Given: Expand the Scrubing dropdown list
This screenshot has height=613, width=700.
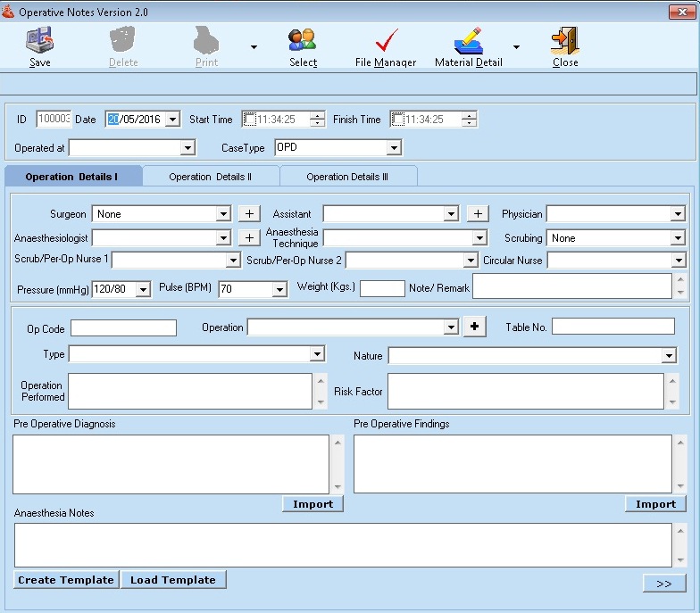Looking at the screenshot, I should [x=678, y=238].
